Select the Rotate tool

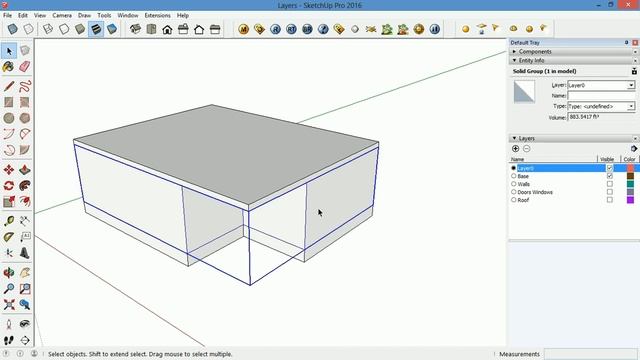pos(9,186)
